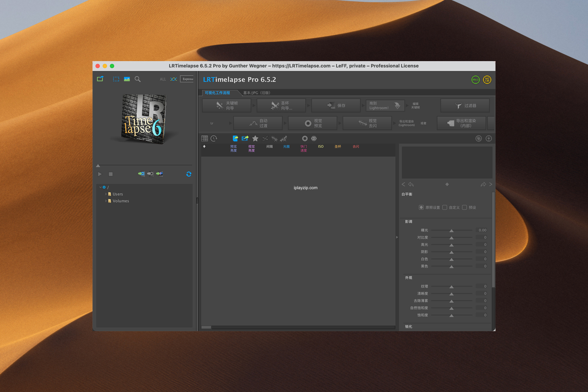
Task: Click the 饱和度 saturation slider handle
Action: [x=451, y=315]
